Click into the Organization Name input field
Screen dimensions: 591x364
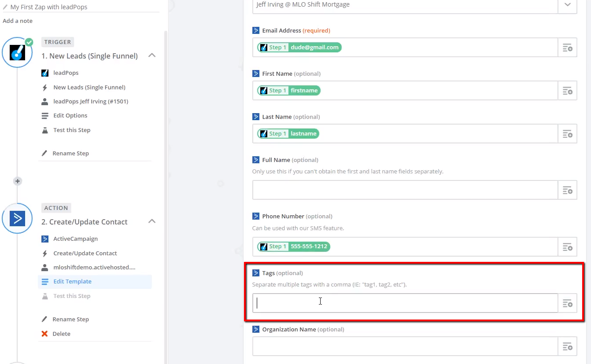coord(405,346)
